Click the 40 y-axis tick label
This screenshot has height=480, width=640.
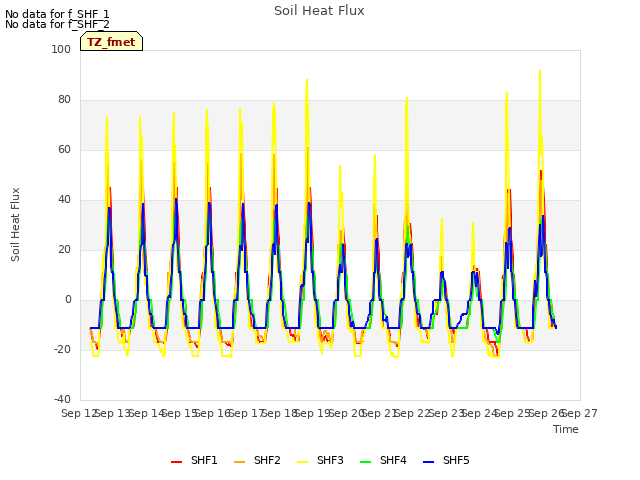pos(64,200)
